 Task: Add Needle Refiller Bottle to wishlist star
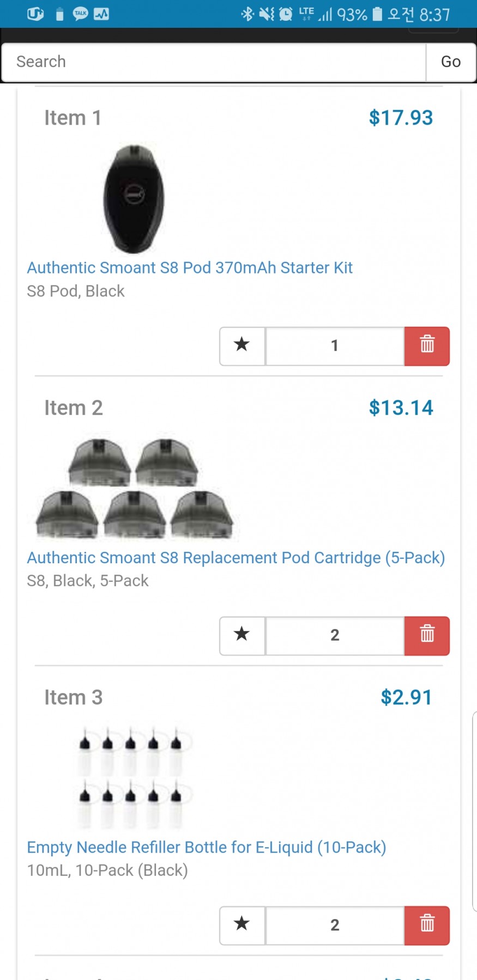(x=242, y=926)
